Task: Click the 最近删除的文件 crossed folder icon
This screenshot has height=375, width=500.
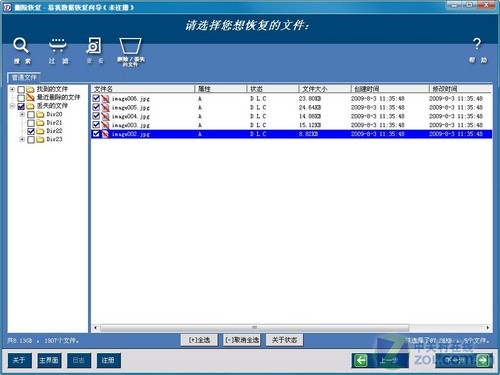Action: click(30, 98)
